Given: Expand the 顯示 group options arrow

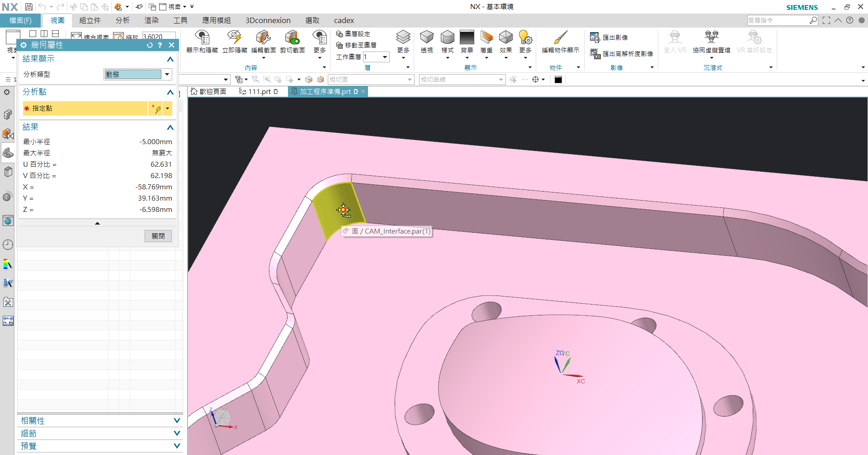Looking at the screenshot, I should [530, 68].
